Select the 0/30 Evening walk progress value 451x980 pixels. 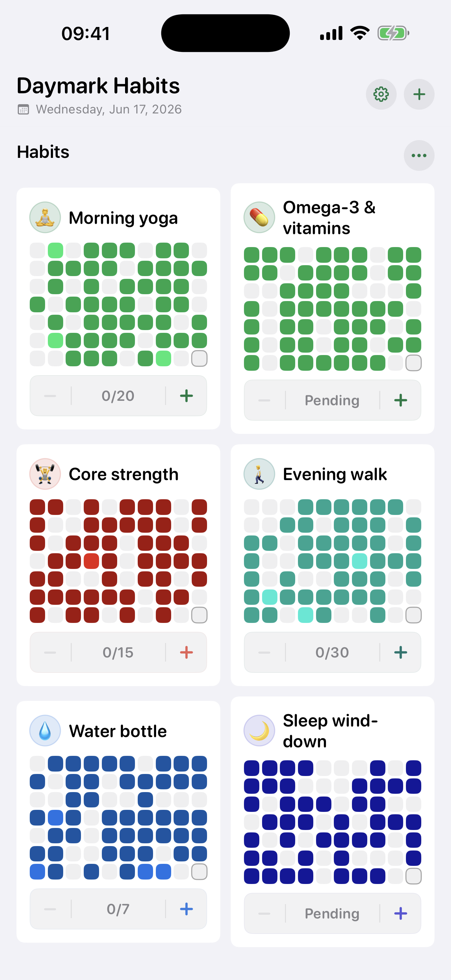pyautogui.click(x=332, y=652)
